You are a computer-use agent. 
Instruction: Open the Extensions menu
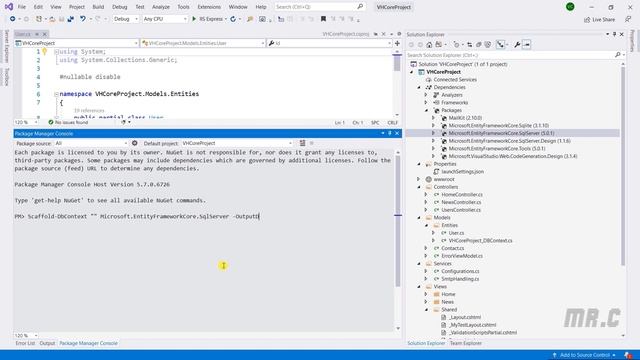coord(209,7)
